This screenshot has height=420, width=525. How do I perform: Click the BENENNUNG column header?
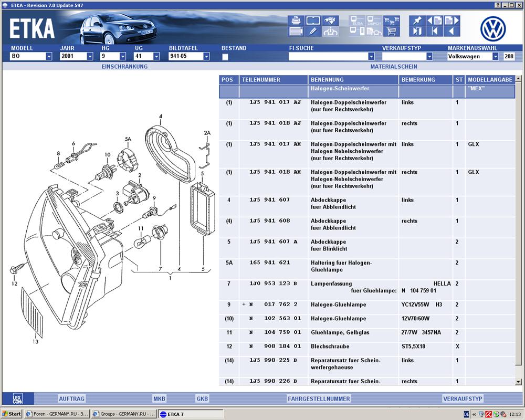[x=353, y=80]
